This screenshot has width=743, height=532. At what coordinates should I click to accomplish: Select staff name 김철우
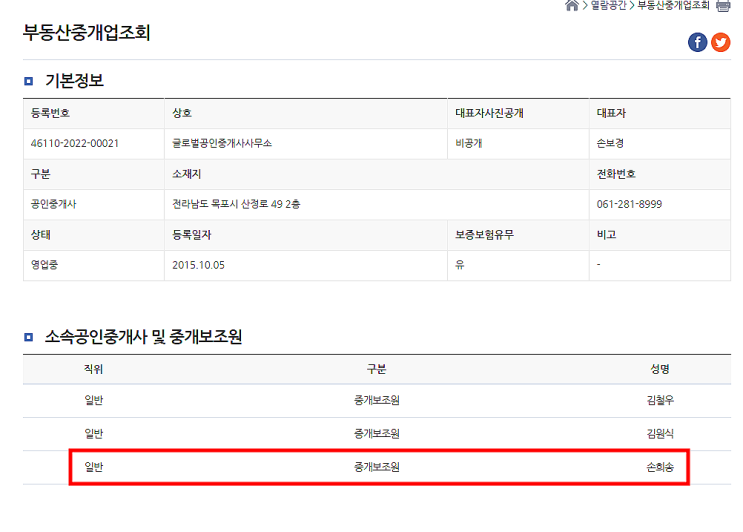[660, 400]
